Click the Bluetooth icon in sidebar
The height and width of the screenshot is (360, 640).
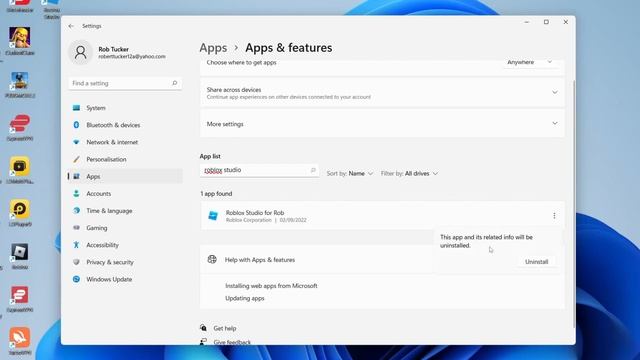(76, 125)
